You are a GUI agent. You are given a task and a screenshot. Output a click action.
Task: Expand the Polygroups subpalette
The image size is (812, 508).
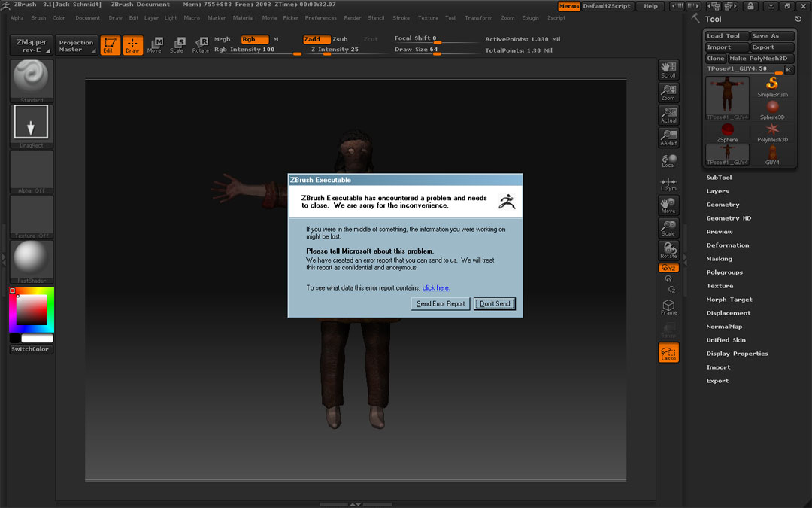coord(725,272)
